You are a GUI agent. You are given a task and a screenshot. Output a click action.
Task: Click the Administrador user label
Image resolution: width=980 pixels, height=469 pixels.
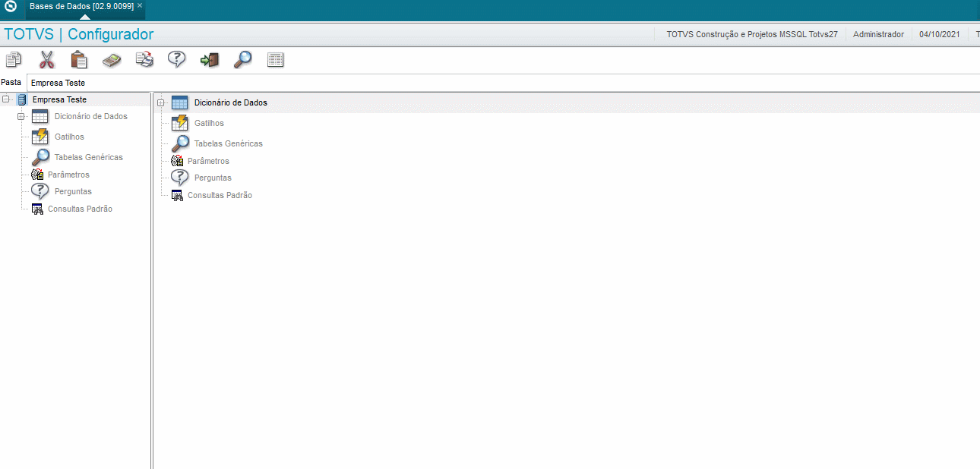pos(879,34)
